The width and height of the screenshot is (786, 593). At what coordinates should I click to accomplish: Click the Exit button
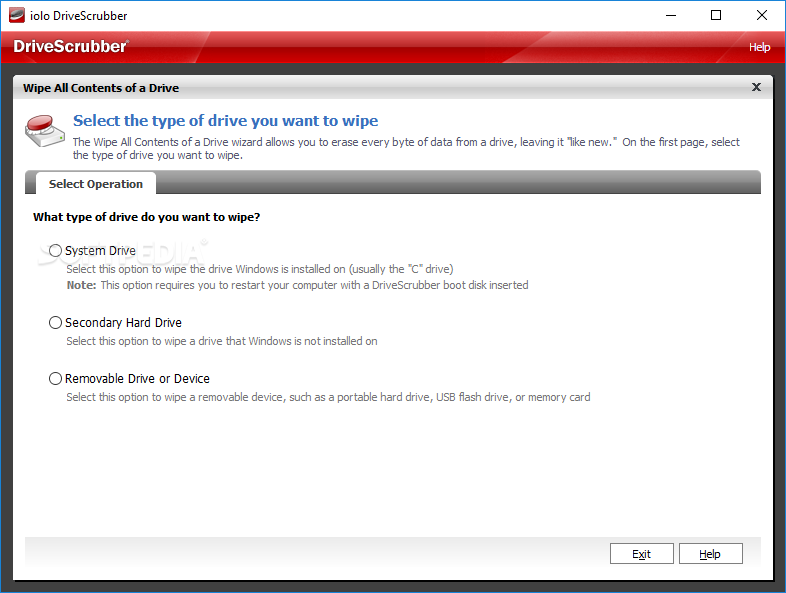coord(641,554)
